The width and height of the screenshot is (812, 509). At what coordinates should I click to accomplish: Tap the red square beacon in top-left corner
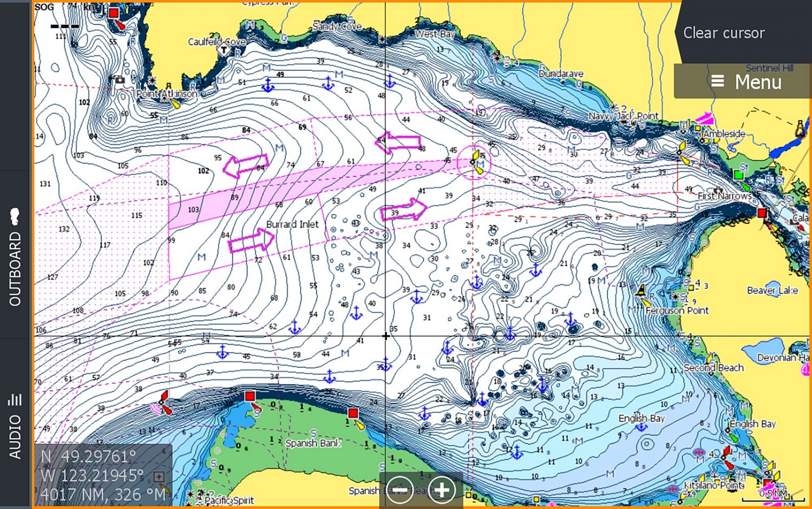[114, 13]
